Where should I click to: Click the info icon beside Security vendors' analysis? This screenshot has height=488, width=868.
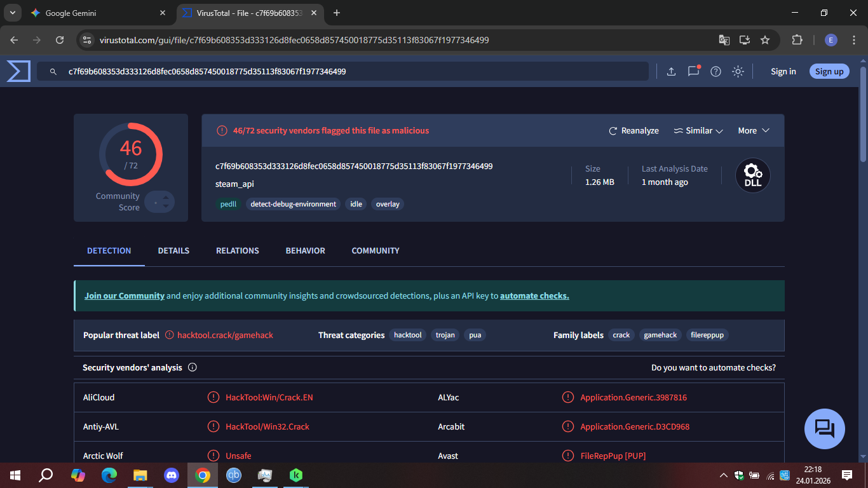click(x=193, y=367)
